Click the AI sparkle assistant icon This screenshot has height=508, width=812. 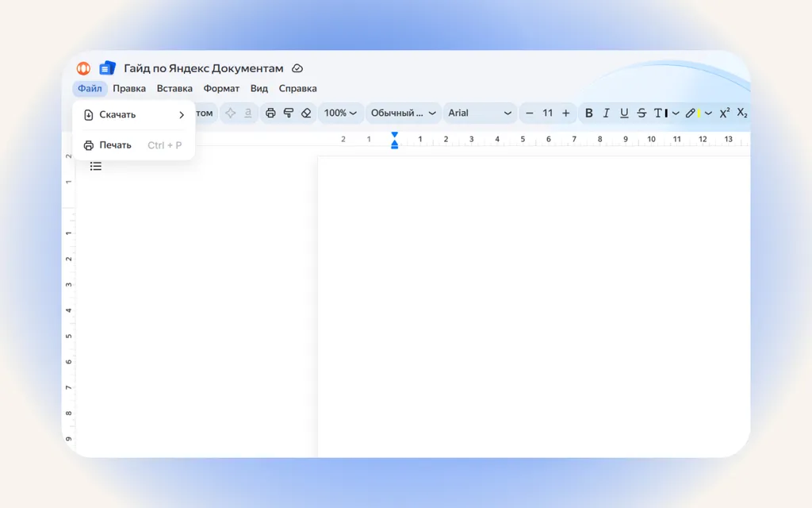click(x=231, y=113)
